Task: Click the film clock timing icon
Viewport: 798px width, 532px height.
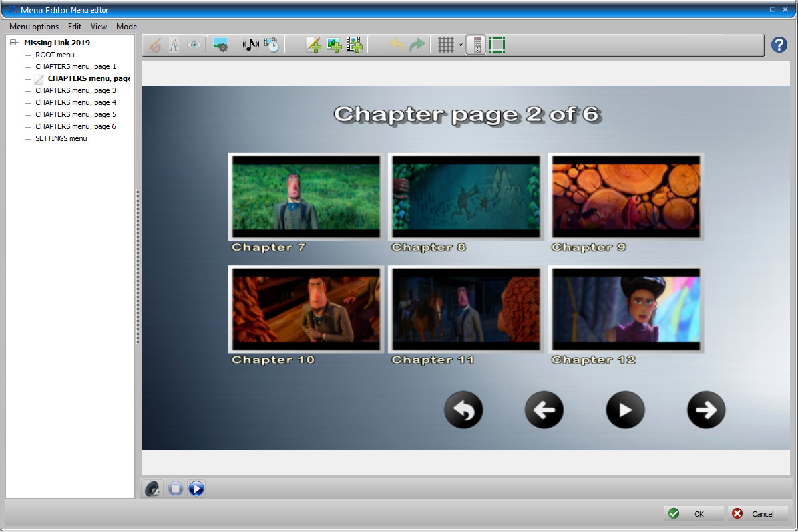Action: click(272, 45)
